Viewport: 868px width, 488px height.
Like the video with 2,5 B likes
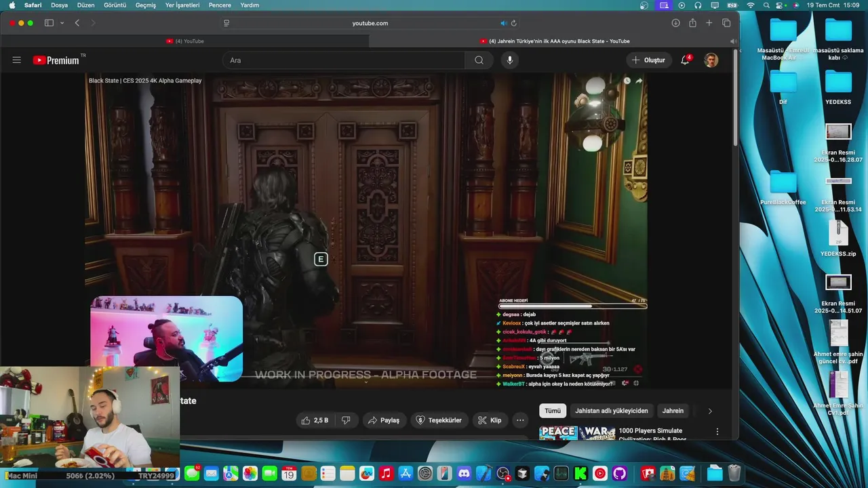[x=315, y=420]
